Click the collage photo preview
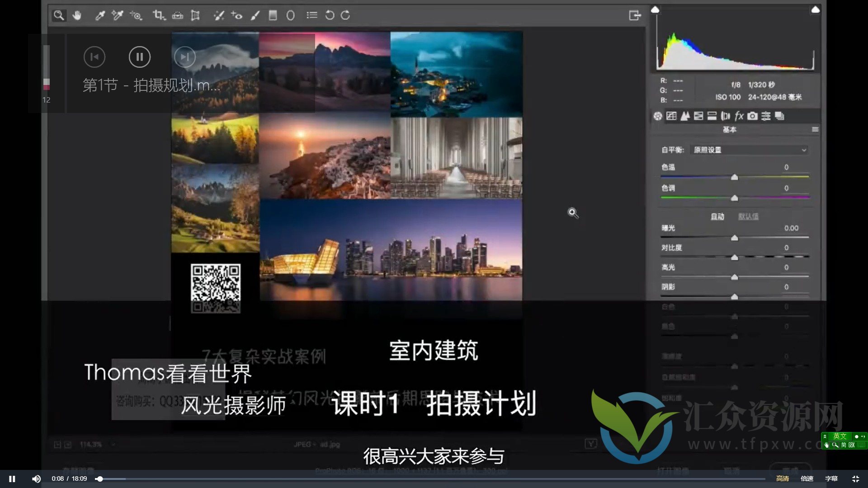Image resolution: width=868 pixels, height=488 pixels. click(x=347, y=166)
